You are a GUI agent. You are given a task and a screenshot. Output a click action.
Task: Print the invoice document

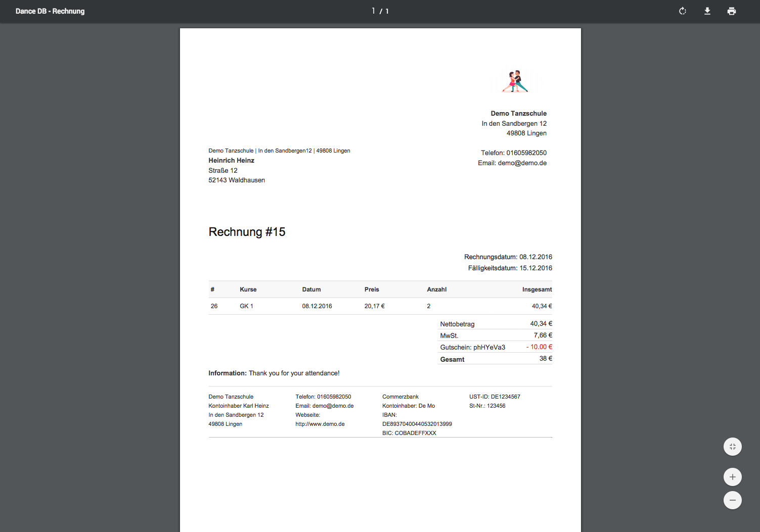[732, 11]
